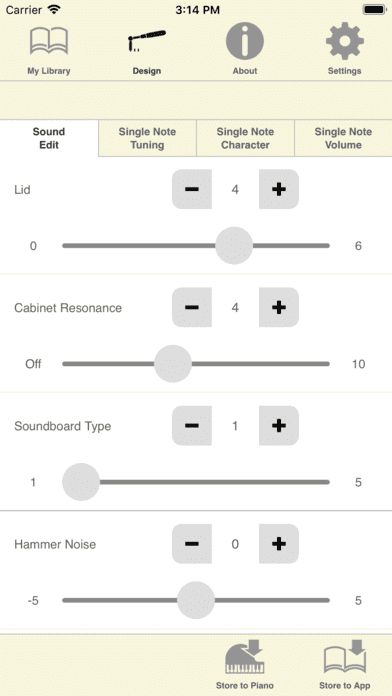
Task: Switch to Single Note Tuning tab
Action: (147, 138)
